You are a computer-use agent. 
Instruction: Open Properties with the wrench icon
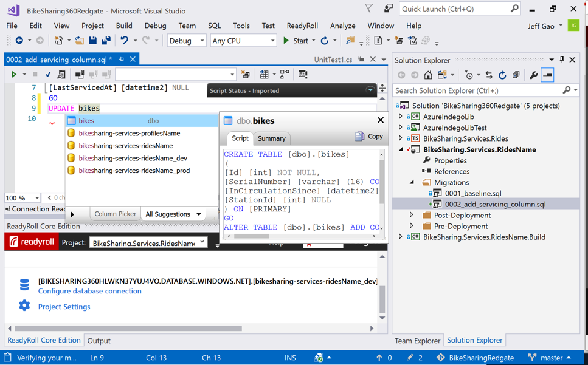[x=534, y=75]
